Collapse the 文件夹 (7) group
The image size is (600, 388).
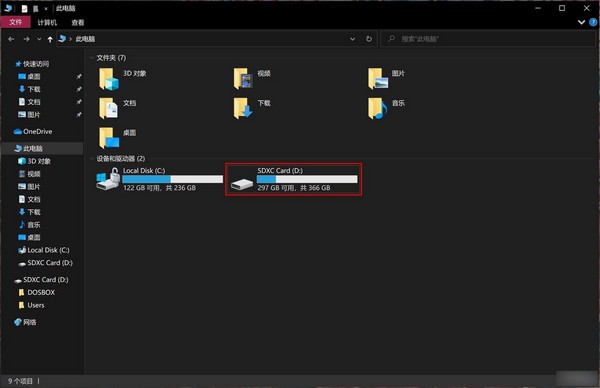pyautogui.click(x=91, y=58)
